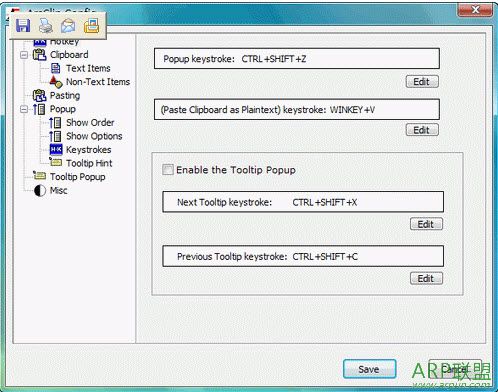This screenshot has width=498, height=392.
Task: Click the fourth toolbar icon with picture
Action: pyautogui.click(x=92, y=26)
